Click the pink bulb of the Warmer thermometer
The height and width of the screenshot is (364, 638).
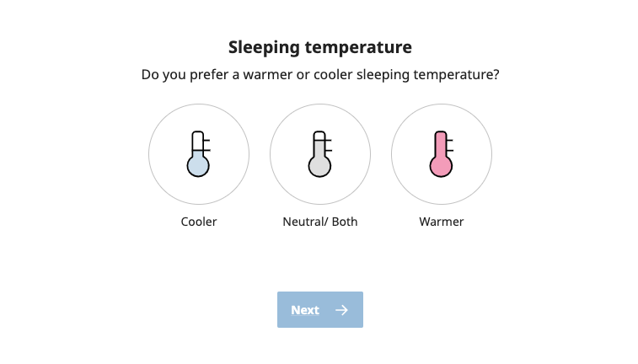[441, 166]
